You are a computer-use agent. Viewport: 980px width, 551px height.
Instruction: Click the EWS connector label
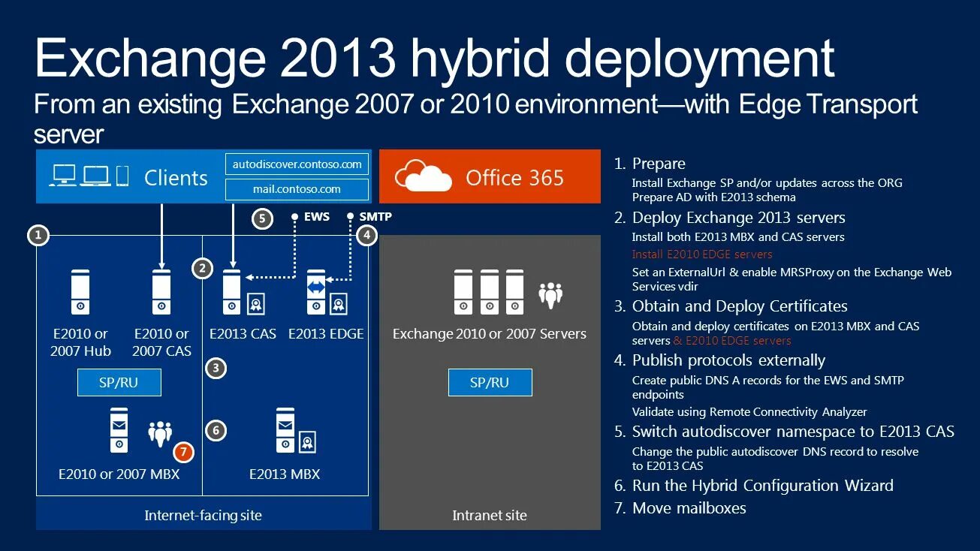pos(317,217)
